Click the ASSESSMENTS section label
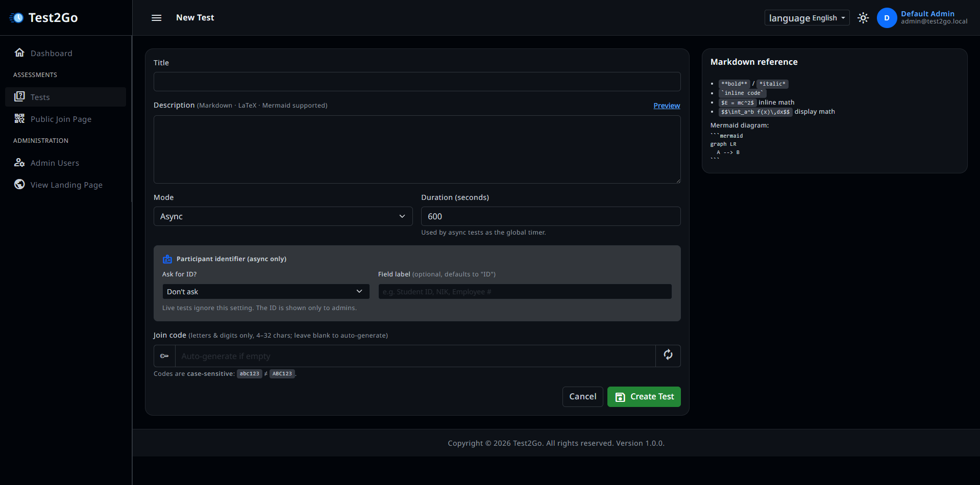980x485 pixels. 35,75
